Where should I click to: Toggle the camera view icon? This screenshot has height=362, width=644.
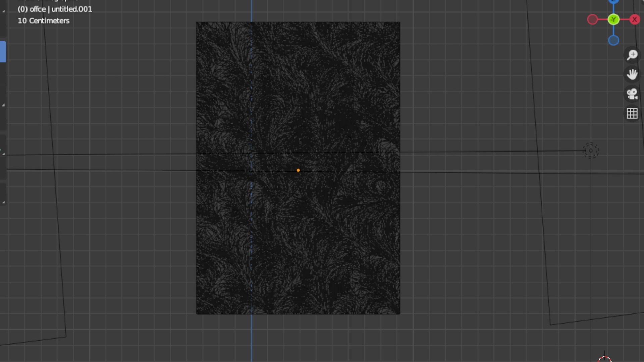coord(632,94)
